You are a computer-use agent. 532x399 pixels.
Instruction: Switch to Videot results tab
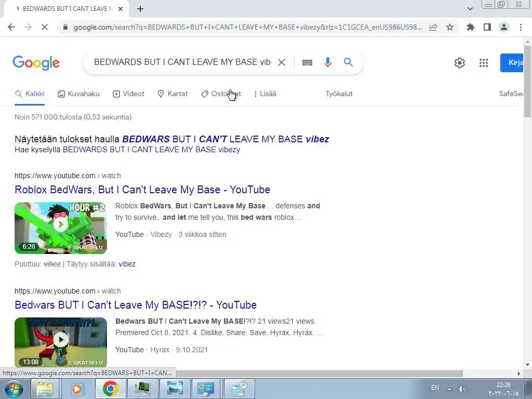point(129,94)
